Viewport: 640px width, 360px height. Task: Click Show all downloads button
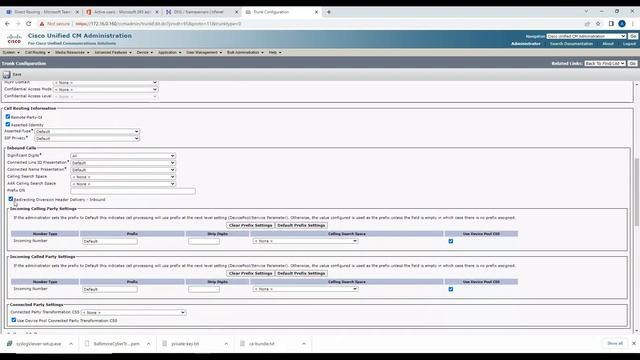pyautogui.click(x=615, y=343)
